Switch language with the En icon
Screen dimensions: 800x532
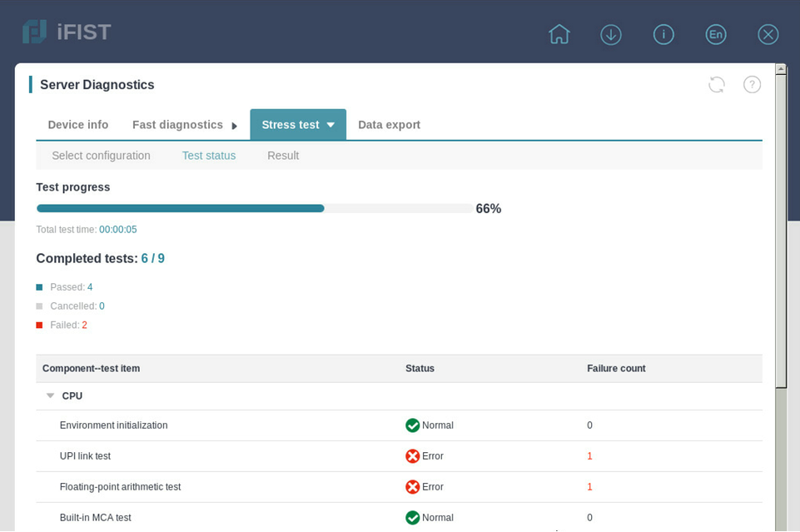[716, 35]
